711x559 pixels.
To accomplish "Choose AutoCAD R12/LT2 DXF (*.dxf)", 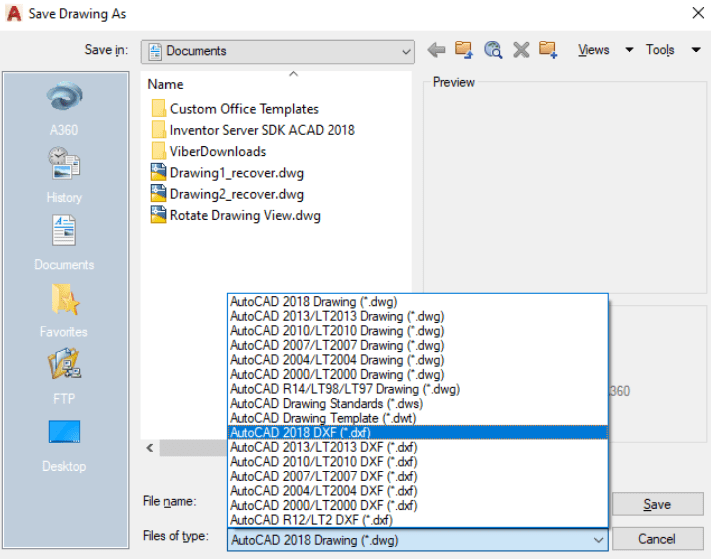I will coord(418,520).
